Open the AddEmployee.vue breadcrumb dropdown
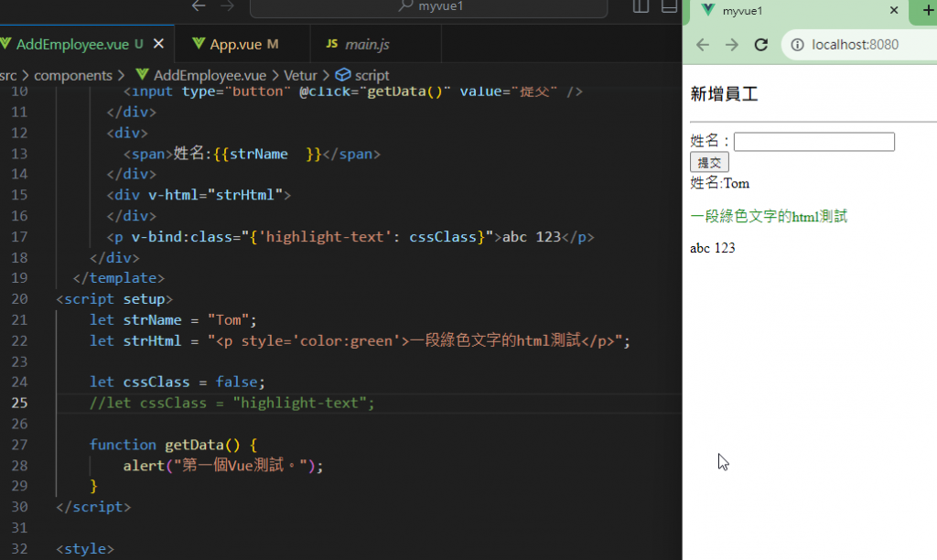The width and height of the screenshot is (937, 560). pyautogui.click(x=210, y=75)
